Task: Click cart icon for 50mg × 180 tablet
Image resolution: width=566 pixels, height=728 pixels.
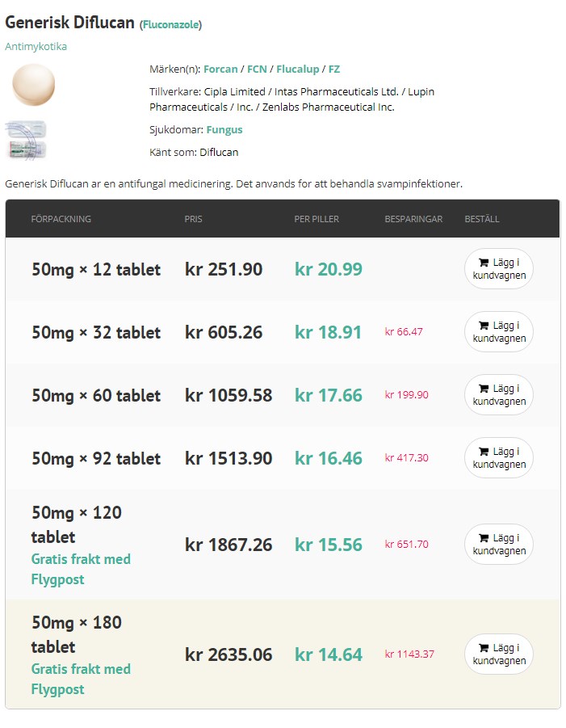Action: point(484,648)
